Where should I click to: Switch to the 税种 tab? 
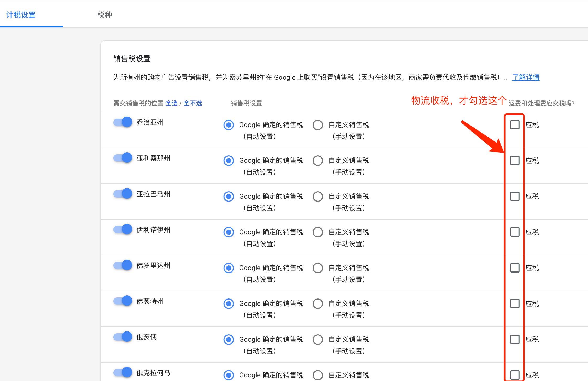(x=104, y=15)
